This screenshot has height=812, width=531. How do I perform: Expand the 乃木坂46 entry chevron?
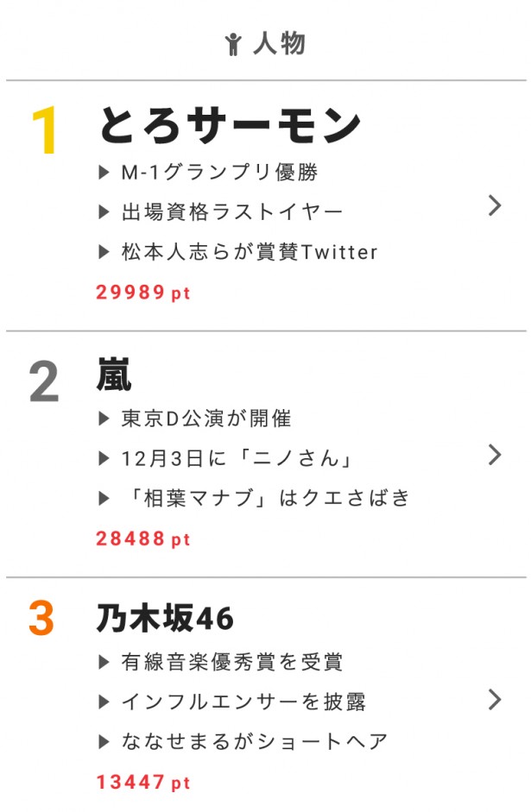tap(494, 699)
